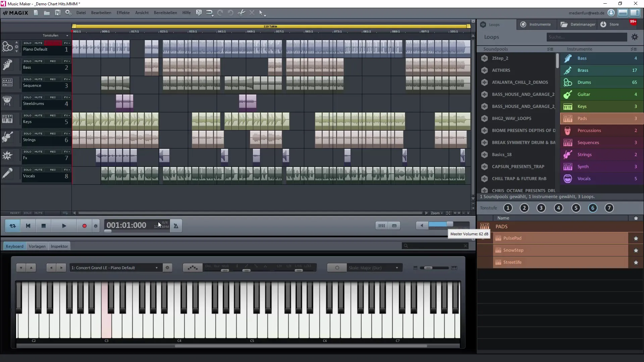
Task: Click the master volume speaker icon
Action: (x=422, y=226)
